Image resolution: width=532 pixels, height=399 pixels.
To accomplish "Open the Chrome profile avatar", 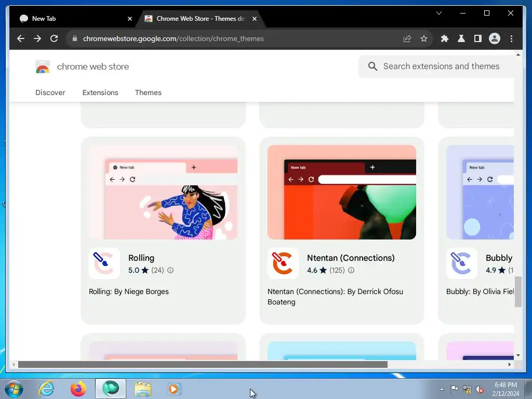I will coord(495,38).
